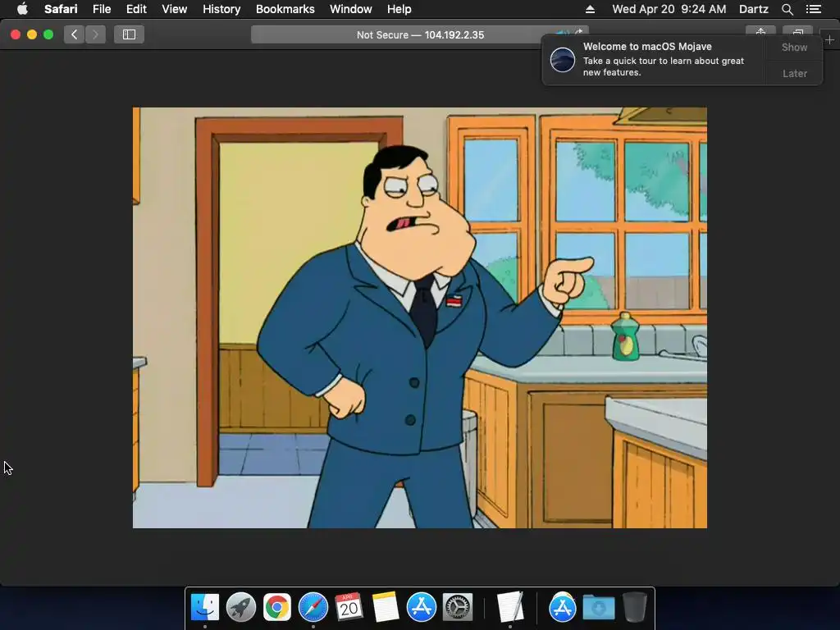Click the cartoon image on the page
Image resolution: width=840 pixels, height=630 pixels.
click(419, 317)
